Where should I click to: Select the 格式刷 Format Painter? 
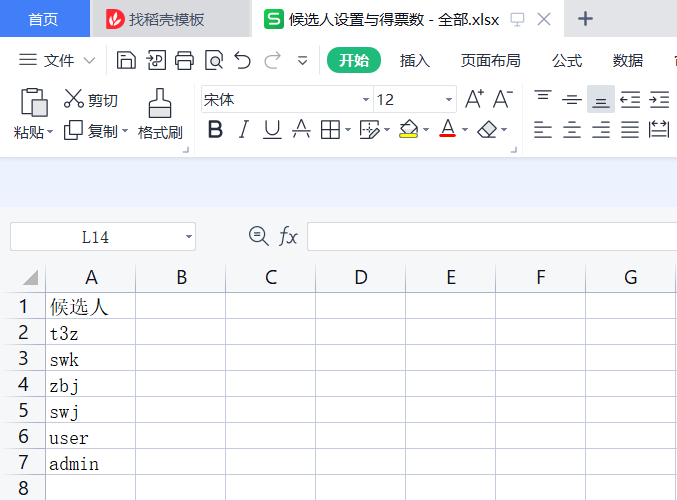(x=160, y=114)
